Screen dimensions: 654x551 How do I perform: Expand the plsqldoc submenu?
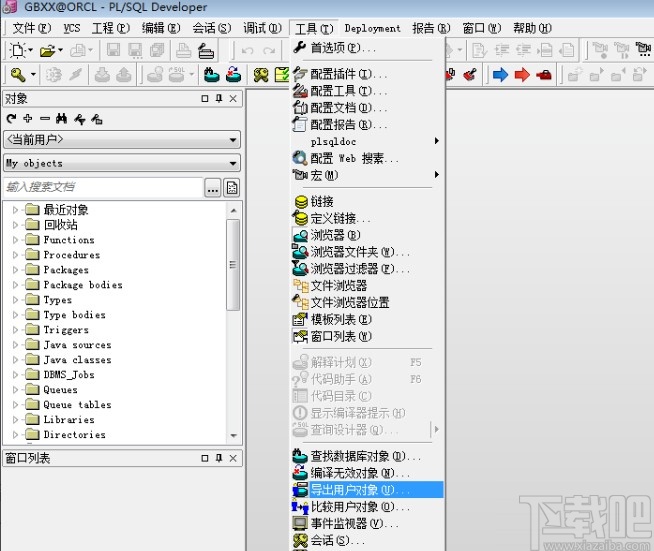[x=367, y=141]
